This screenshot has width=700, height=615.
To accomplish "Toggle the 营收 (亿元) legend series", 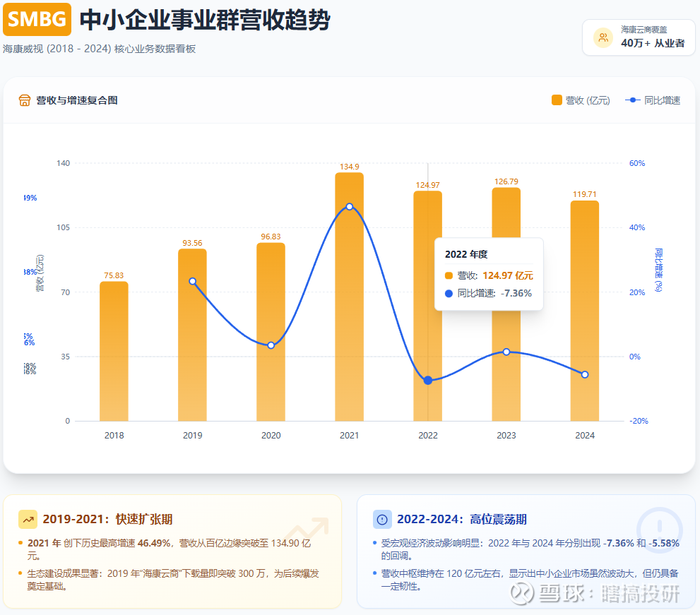I will click(x=581, y=100).
